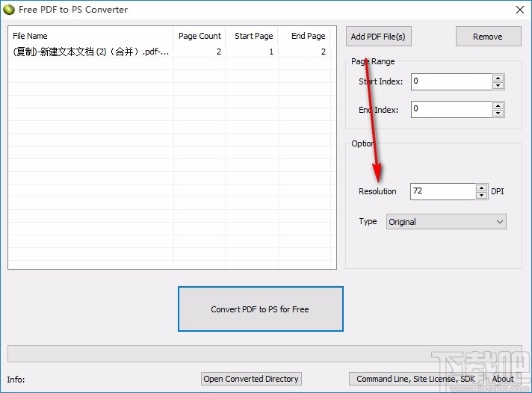Click the app icon in the title bar

(x=9, y=10)
